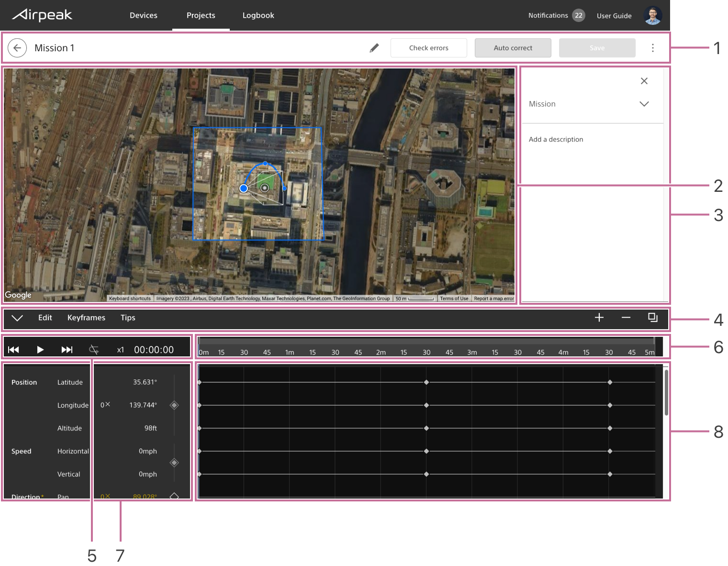The width and height of the screenshot is (728, 566).
Task: Zoom in the timeline with the plus icon
Action: (599, 318)
